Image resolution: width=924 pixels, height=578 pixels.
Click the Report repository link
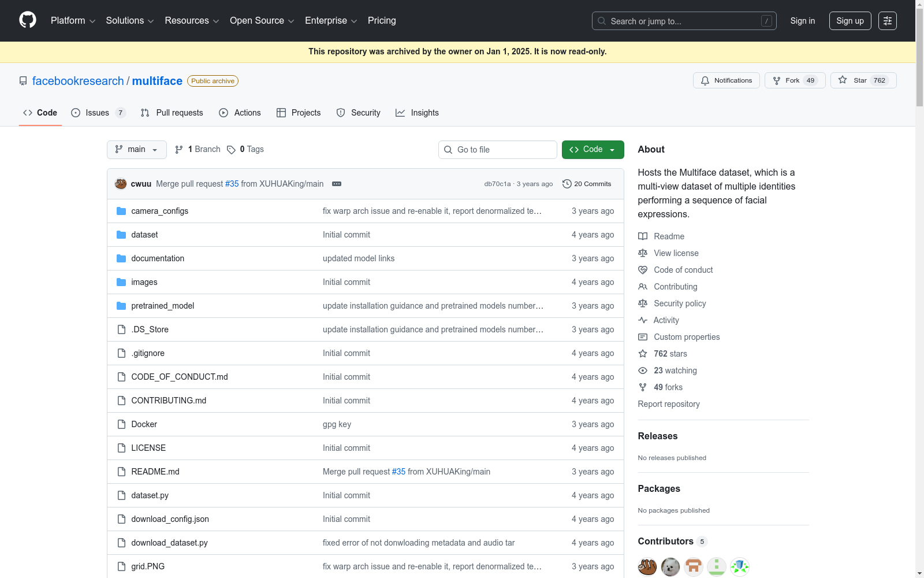coord(669,404)
